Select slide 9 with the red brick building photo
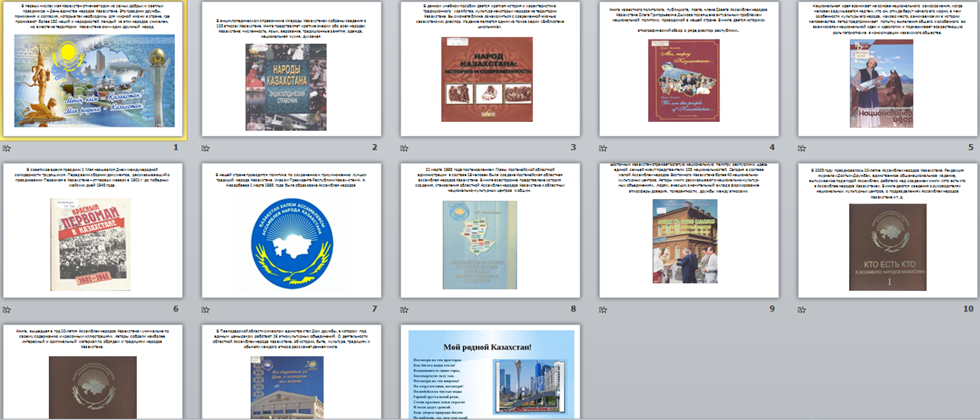The width and height of the screenshot is (980, 420). pyautogui.click(x=688, y=230)
